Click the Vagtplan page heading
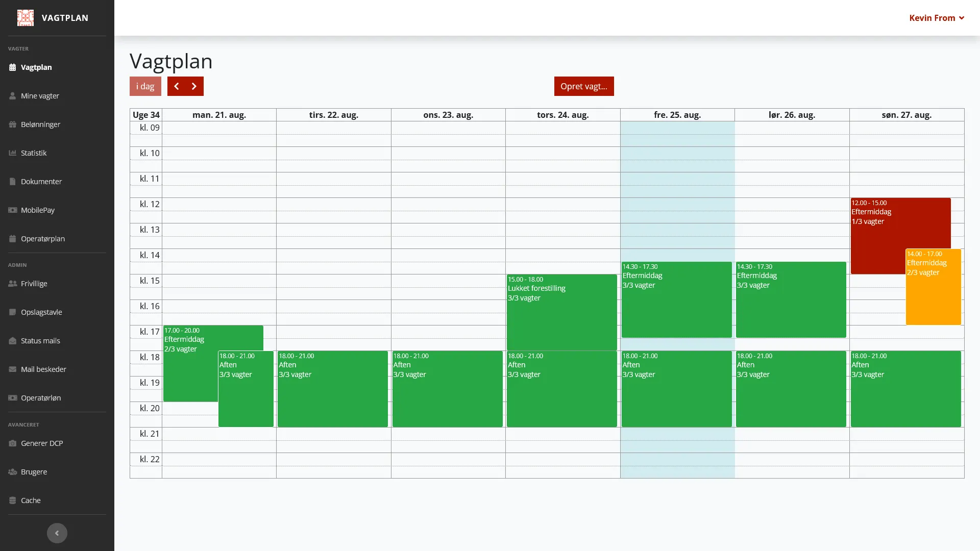Image resolution: width=980 pixels, height=551 pixels. click(171, 61)
